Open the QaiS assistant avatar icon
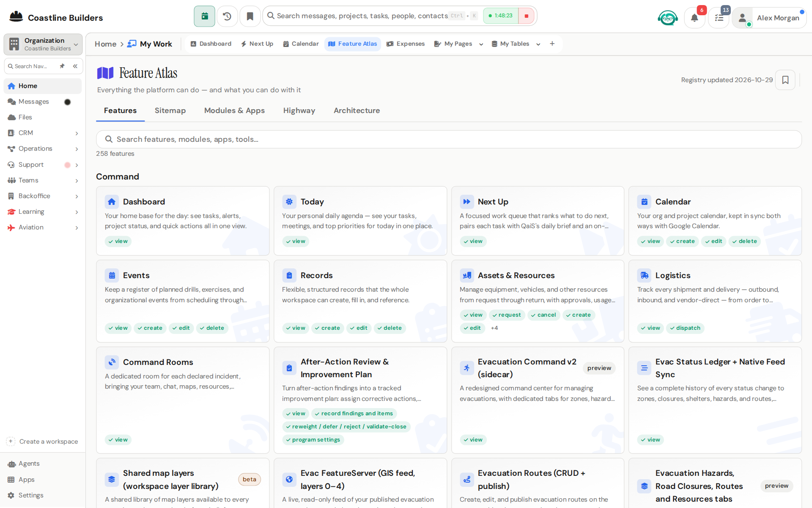Screen dimensions: 812x508 coord(667,18)
